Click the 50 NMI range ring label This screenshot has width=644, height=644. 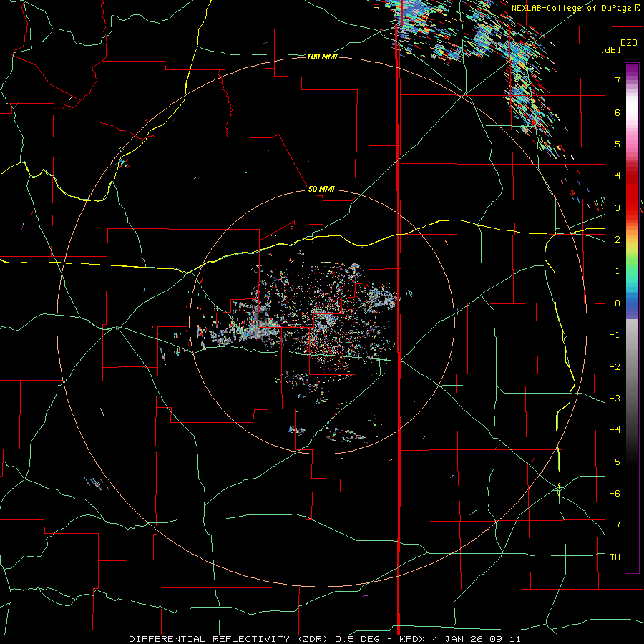tap(321, 189)
